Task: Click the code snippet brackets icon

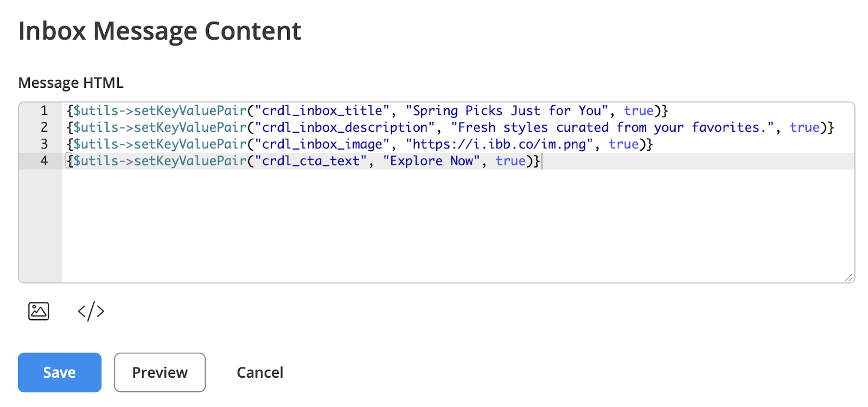Action: coord(91,311)
